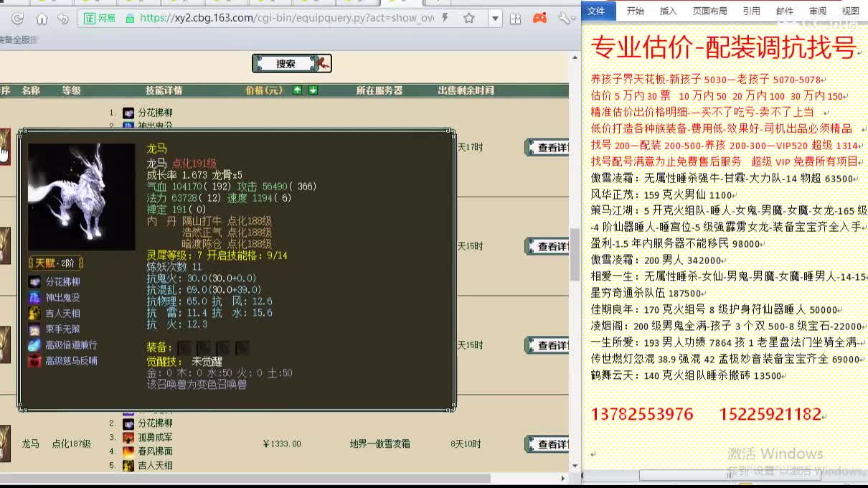Screen dimensions: 868x488
Task: Click the page scrollbar down arrow
Action: (575, 466)
